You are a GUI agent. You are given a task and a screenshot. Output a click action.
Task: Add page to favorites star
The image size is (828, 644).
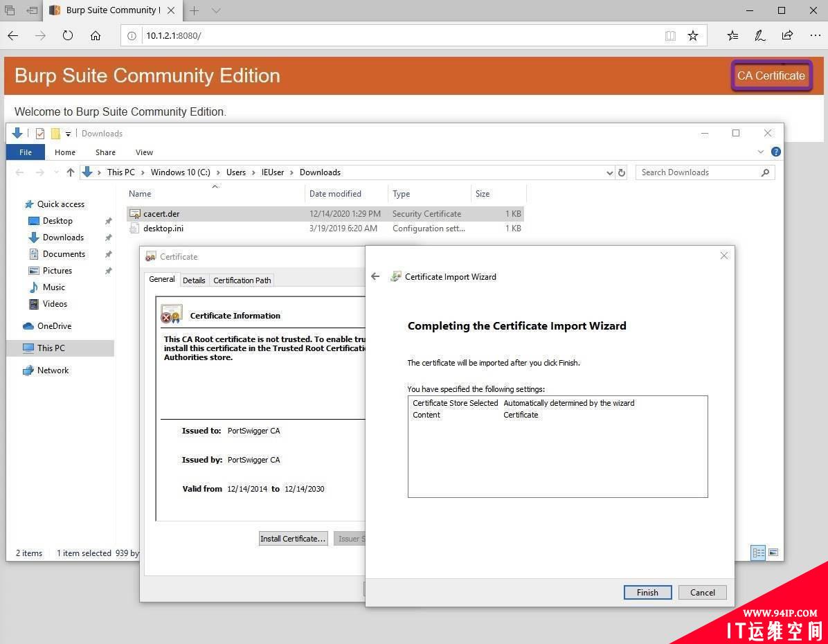693,35
